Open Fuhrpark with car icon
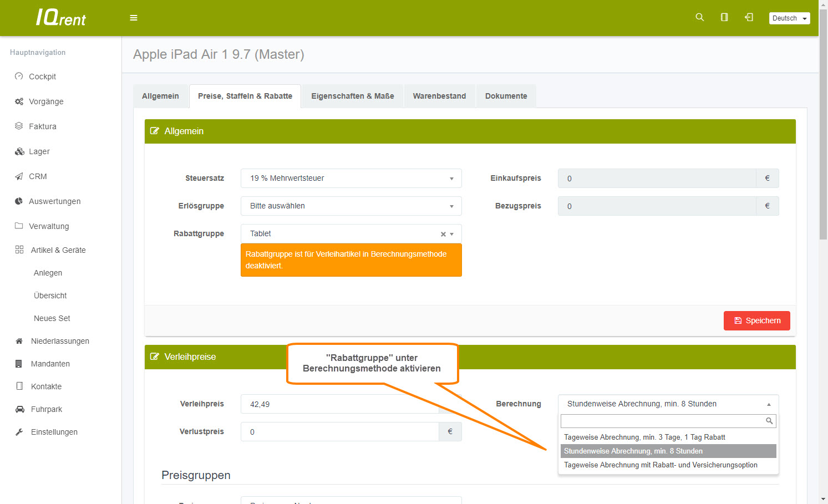Viewport: 828px width, 504px height. point(46,409)
